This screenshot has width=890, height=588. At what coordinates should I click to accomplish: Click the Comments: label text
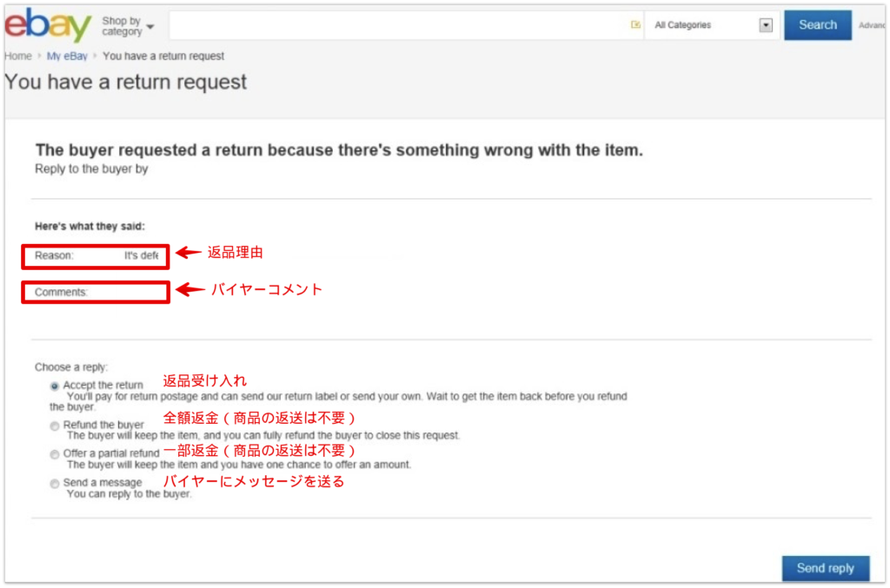coord(62,292)
